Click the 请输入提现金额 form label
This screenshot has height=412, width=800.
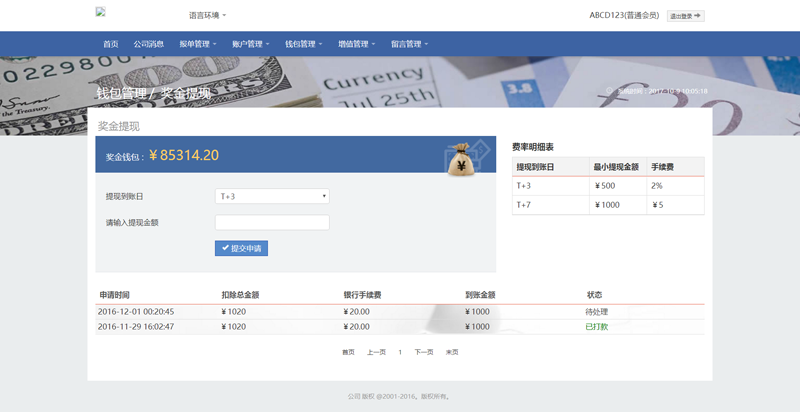(132, 222)
